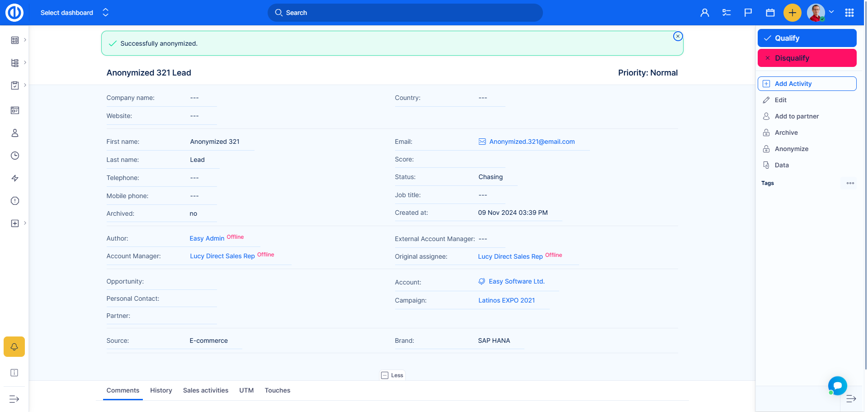Screen dimensions: 868x412
Task: Click the yellow plus quick-add icon
Action: 792,13
